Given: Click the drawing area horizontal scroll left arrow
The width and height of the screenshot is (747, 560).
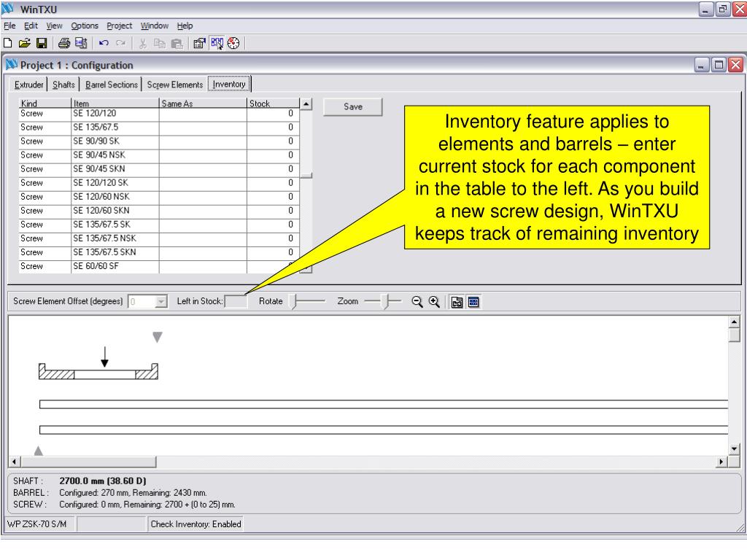Looking at the screenshot, I should pos(15,462).
